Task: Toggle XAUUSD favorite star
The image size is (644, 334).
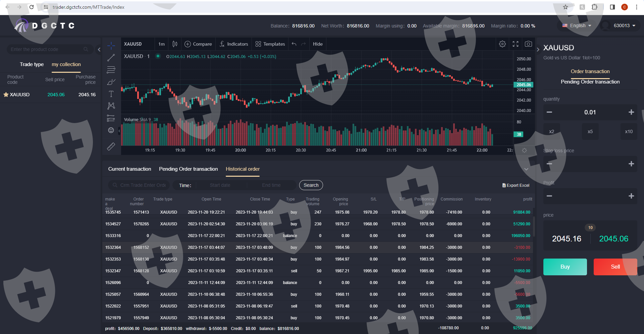Action: [6, 95]
